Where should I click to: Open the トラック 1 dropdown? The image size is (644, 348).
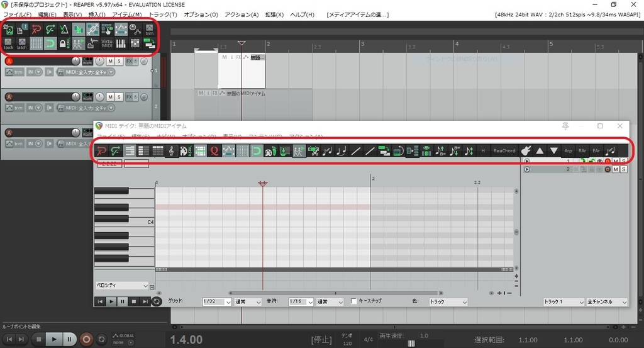pyautogui.click(x=563, y=302)
